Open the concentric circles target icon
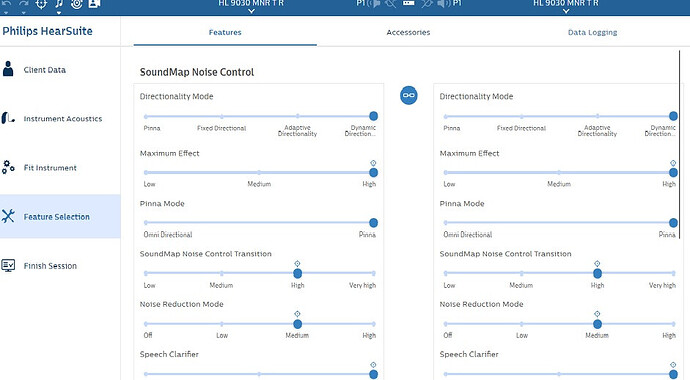690x380 pixels. [77, 4]
